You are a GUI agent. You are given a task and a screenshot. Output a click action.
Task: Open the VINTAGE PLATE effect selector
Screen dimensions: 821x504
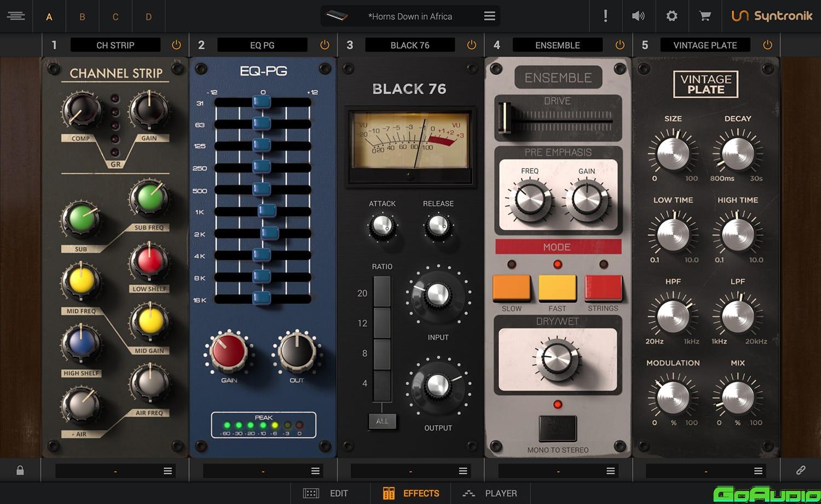705,45
